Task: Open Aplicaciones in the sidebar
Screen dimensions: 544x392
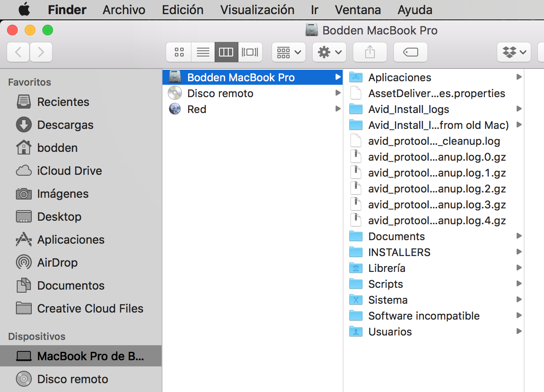Action: point(81,240)
